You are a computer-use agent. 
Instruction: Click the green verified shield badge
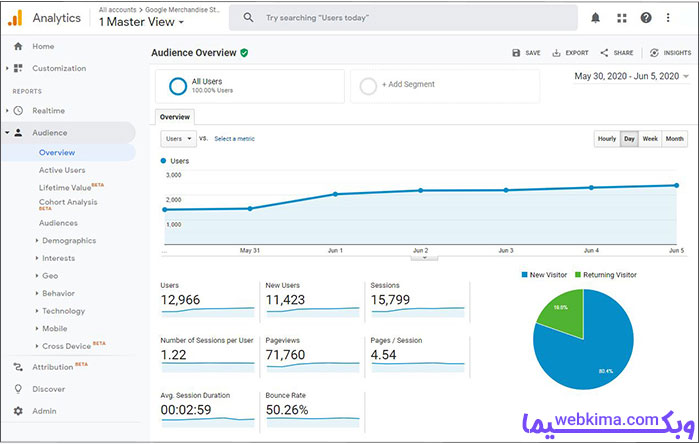click(244, 53)
